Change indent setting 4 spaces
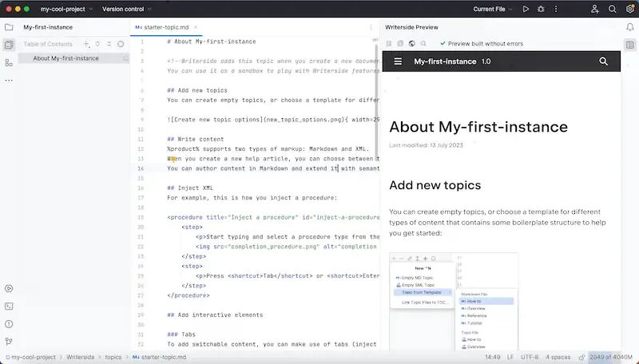639x364 pixels. pos(558,357)
